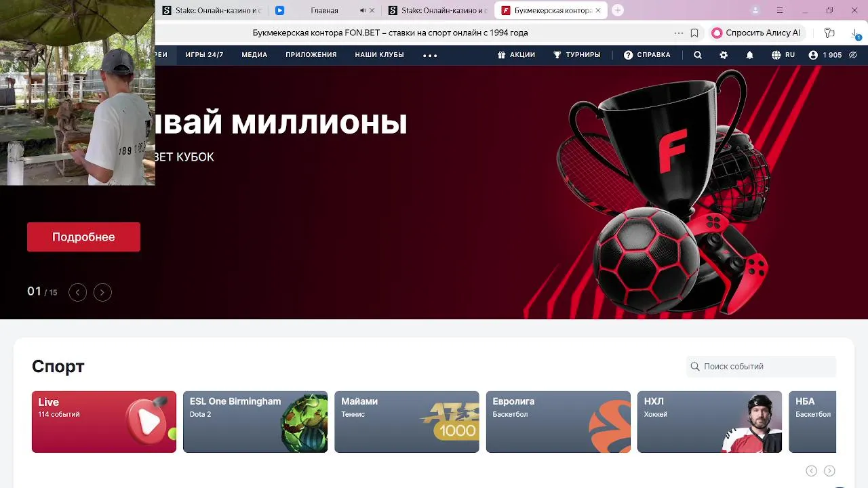Screen dimensions: 868x488
Task: Switch to pinned blue play-icon tab
Action: click(279, 10)
